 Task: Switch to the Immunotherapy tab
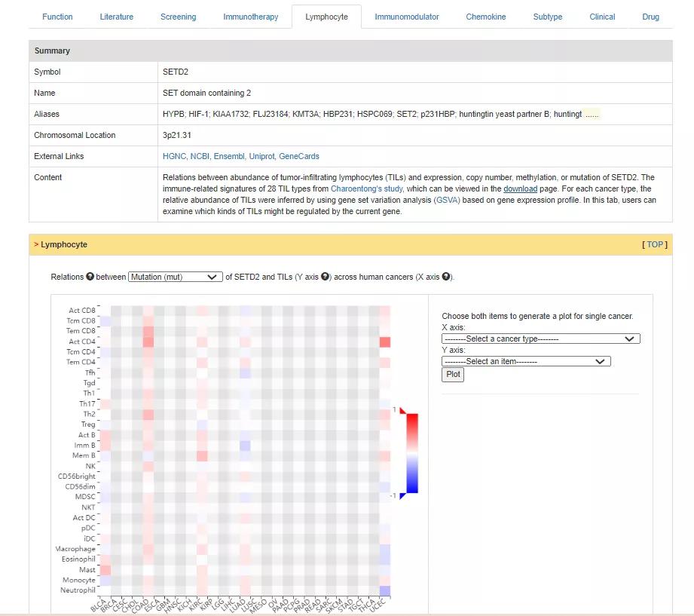point(250,17)
